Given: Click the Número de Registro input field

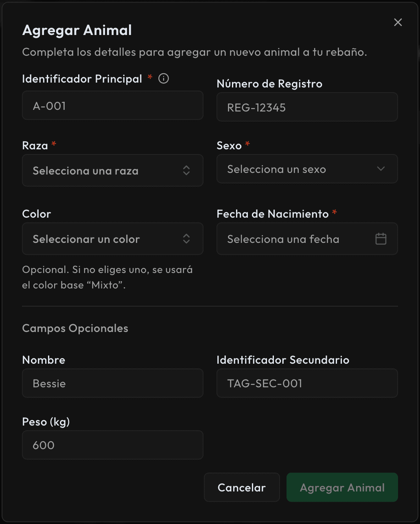Looking at the screenshot, I should point(307,107).
